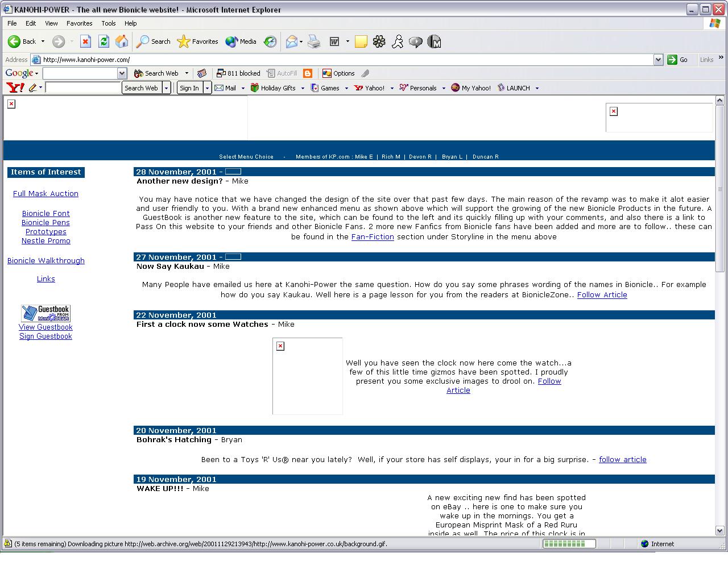Open the Search pane

tap(154, 41)
